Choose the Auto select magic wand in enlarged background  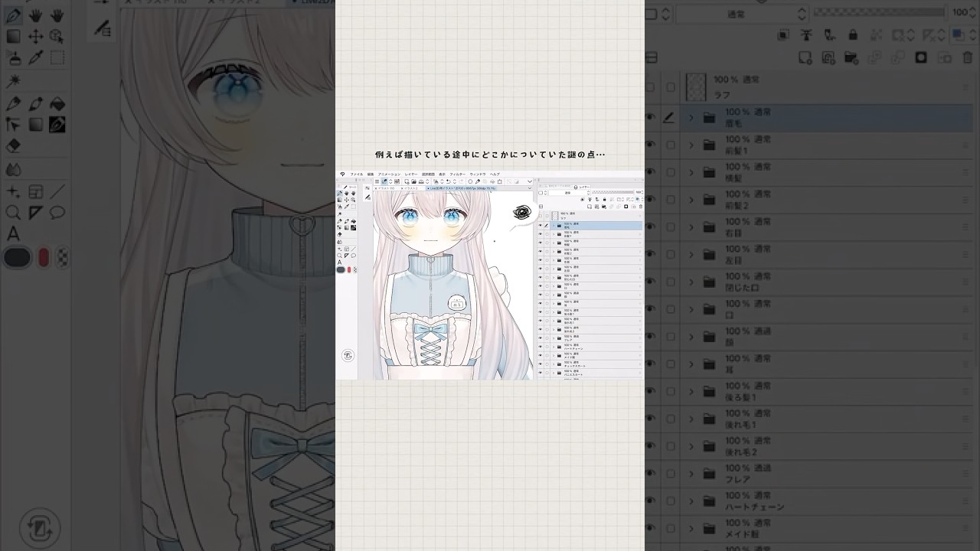point(14,80)
